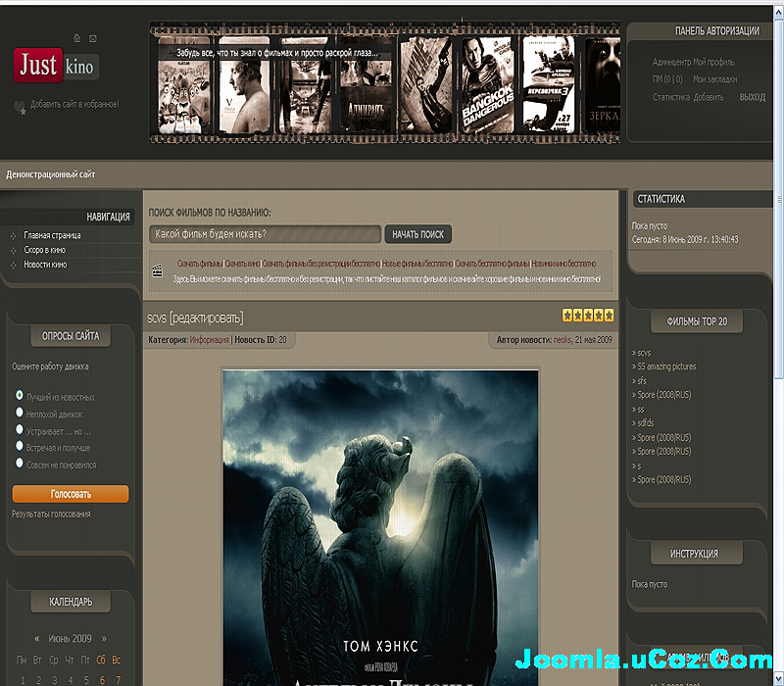
Task: Select poll option "Совсем не понравился"
Action: tap(20, 463)
